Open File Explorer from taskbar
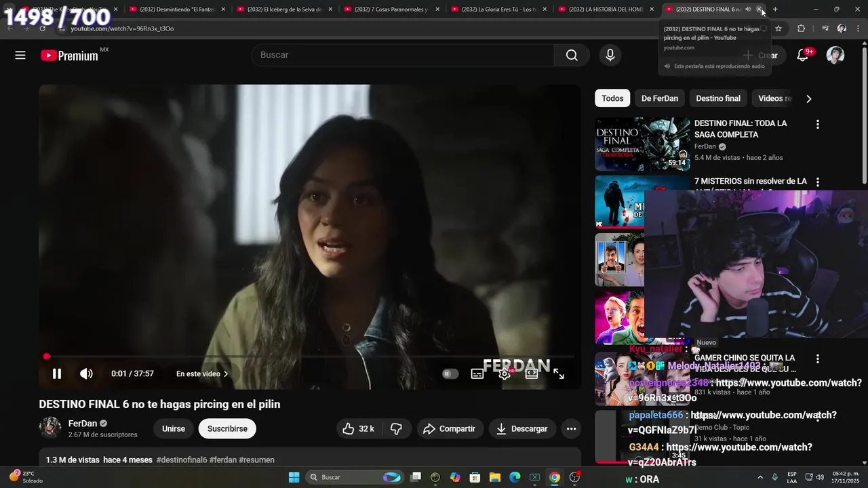Image resolution: width=868 pixels, height=488 pixels. [x=494, y=477]
